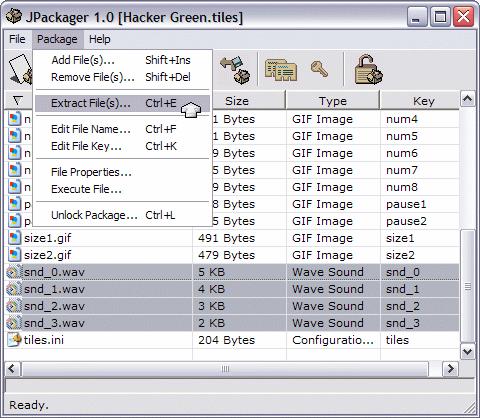Image resolution: width=480 pixels, height=418 pixels.
Task: Click the snd_1.wav sound file icon
Action: coord(14,289)
